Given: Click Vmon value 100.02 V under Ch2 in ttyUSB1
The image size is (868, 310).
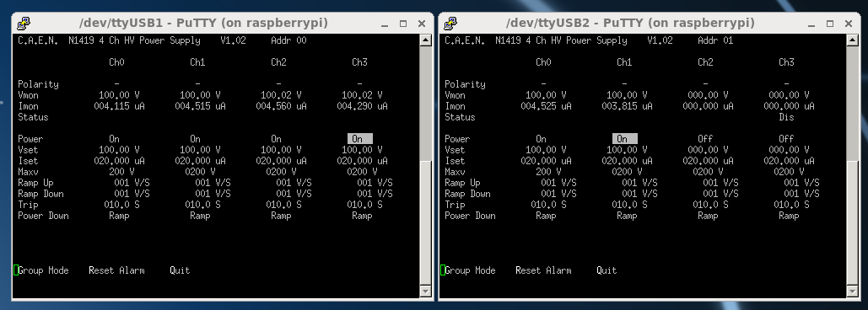Looking at the screenshot, I should pos(281,95).
